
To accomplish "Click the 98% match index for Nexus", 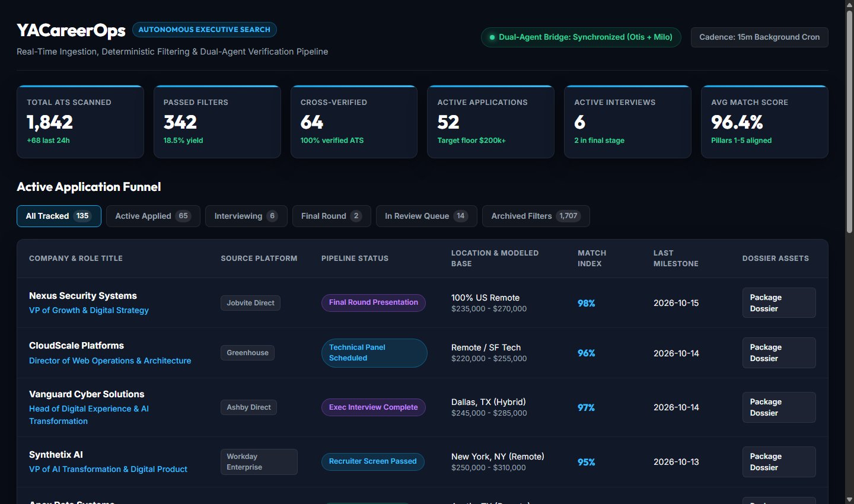I will coord(587,303).
